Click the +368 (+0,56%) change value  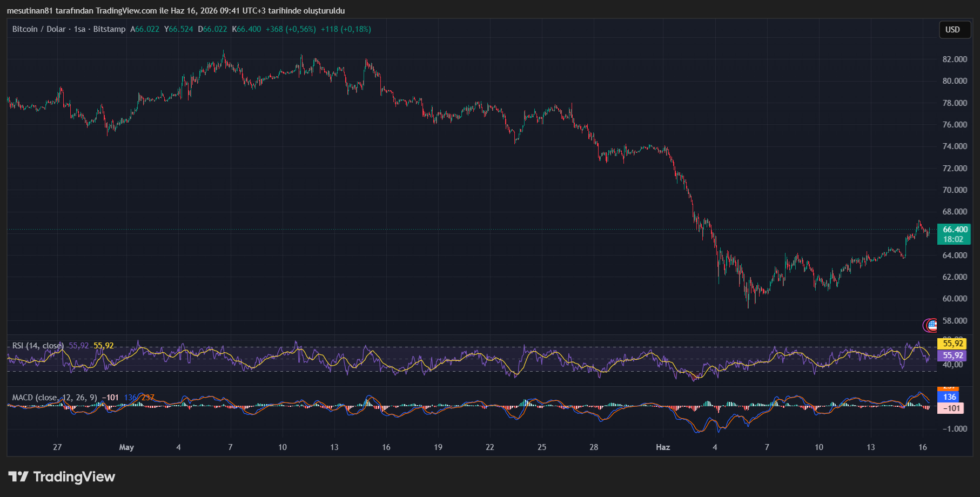click(x=291, y=29)
